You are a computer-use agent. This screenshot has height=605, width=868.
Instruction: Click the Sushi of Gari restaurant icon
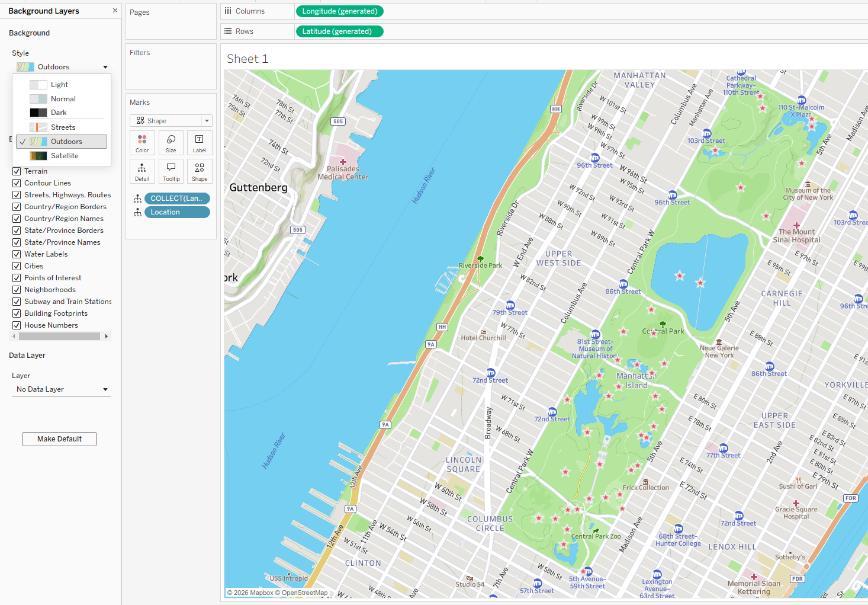(x=798, y=480)
